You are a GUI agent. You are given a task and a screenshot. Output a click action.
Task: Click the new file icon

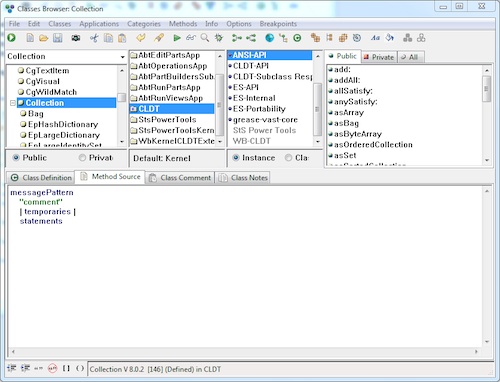coord(30,38)
